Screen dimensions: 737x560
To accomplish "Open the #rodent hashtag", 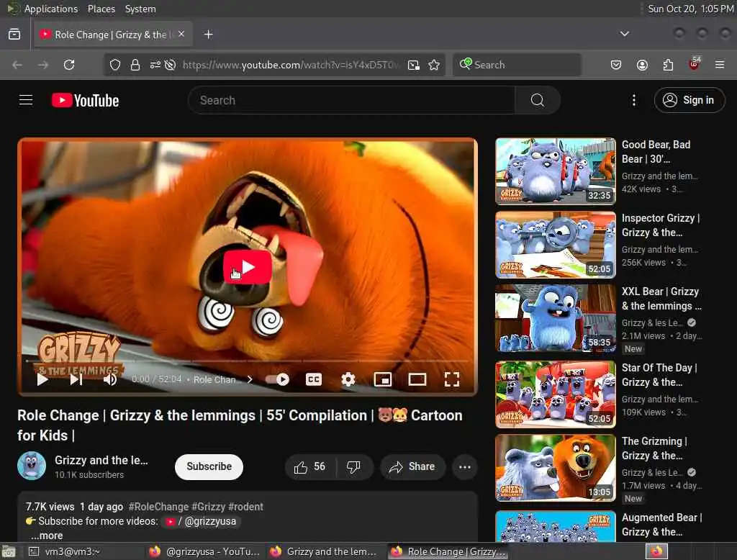I will 245,507.
